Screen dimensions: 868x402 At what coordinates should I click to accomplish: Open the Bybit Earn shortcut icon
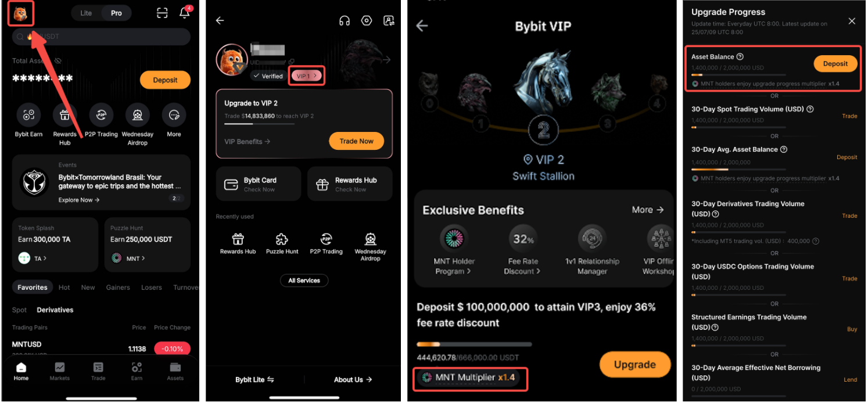point(28,115)
